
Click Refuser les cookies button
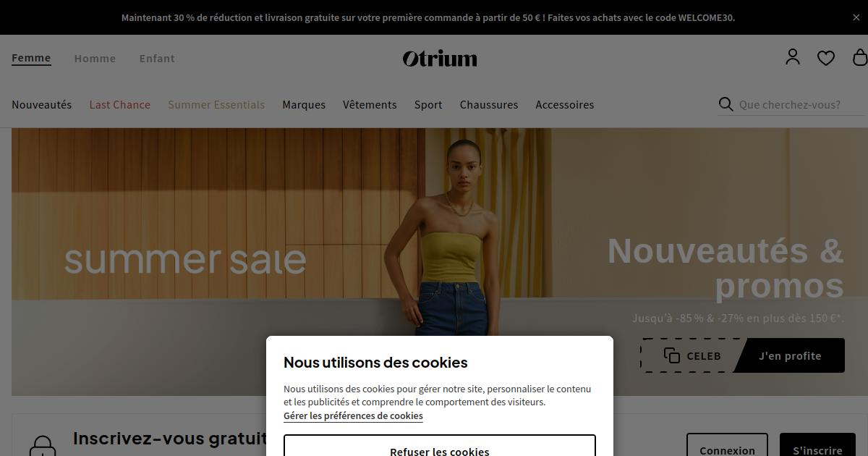pos(440,446)
